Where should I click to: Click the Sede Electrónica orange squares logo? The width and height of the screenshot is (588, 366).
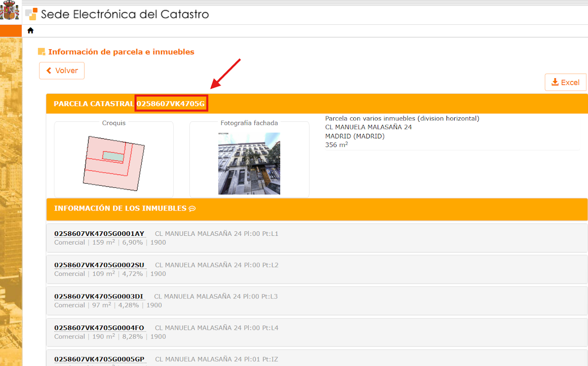pyautogui.click(x=31, y=14)
